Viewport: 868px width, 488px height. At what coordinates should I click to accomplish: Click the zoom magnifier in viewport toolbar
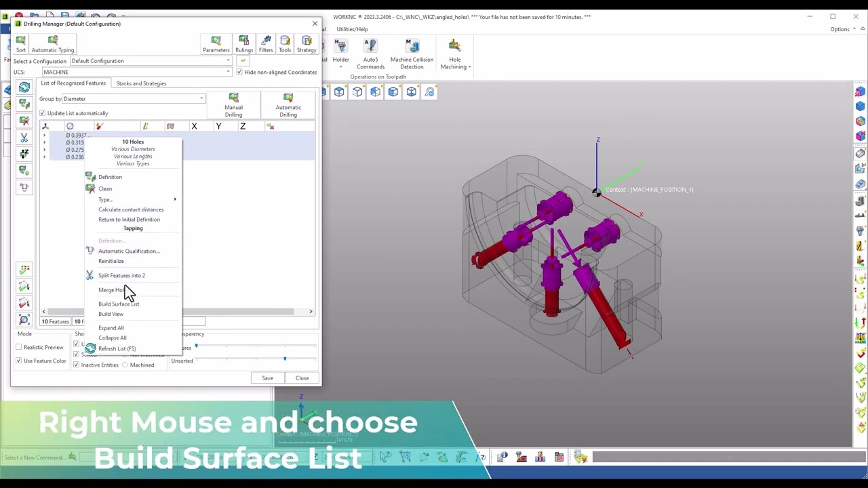pos(429,92)
